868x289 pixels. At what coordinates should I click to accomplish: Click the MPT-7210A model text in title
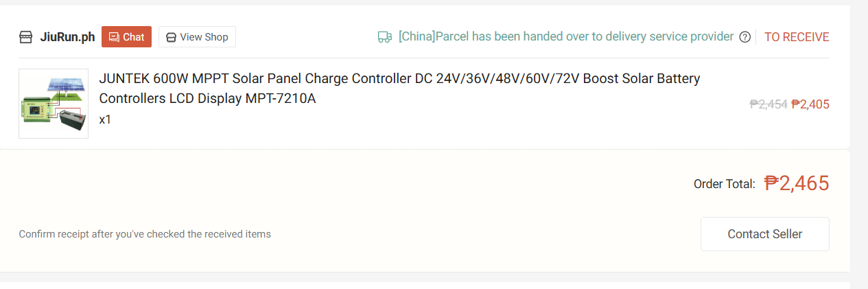[x=281, y=98]
